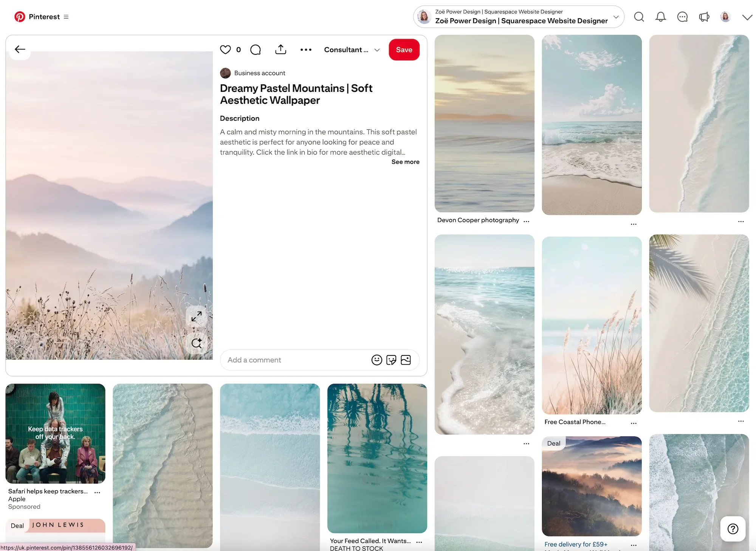The image size is (756, 551).
Task: Share the pin with the upload icon
Action: click(280, 50)
